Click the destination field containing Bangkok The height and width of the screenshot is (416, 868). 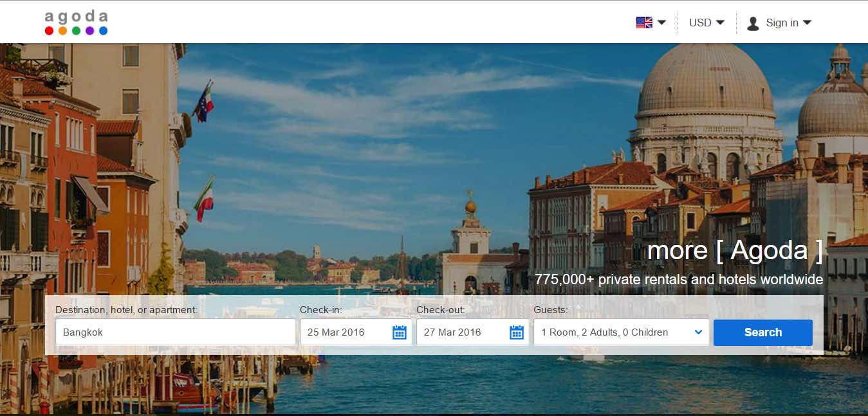pos(175,332)
